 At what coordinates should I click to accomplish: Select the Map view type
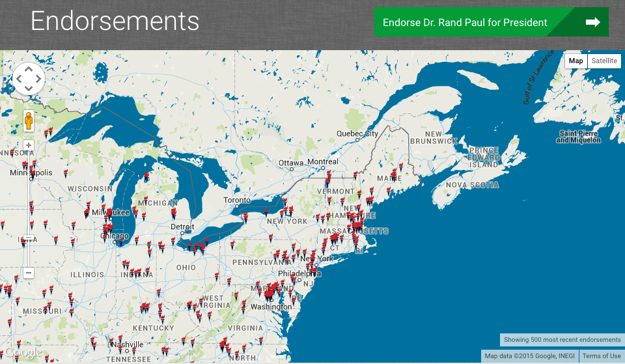pyautogui.click(x=576, y=61)
